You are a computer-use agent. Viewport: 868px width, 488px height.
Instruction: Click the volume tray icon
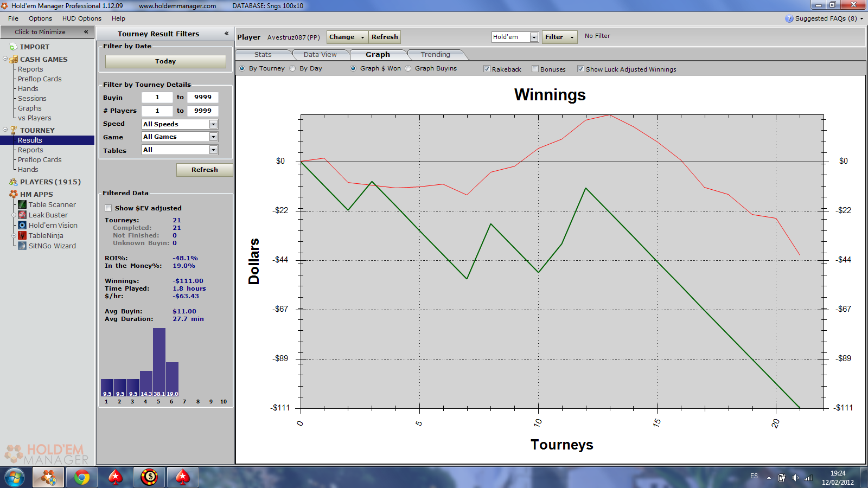tap(795, 478)
